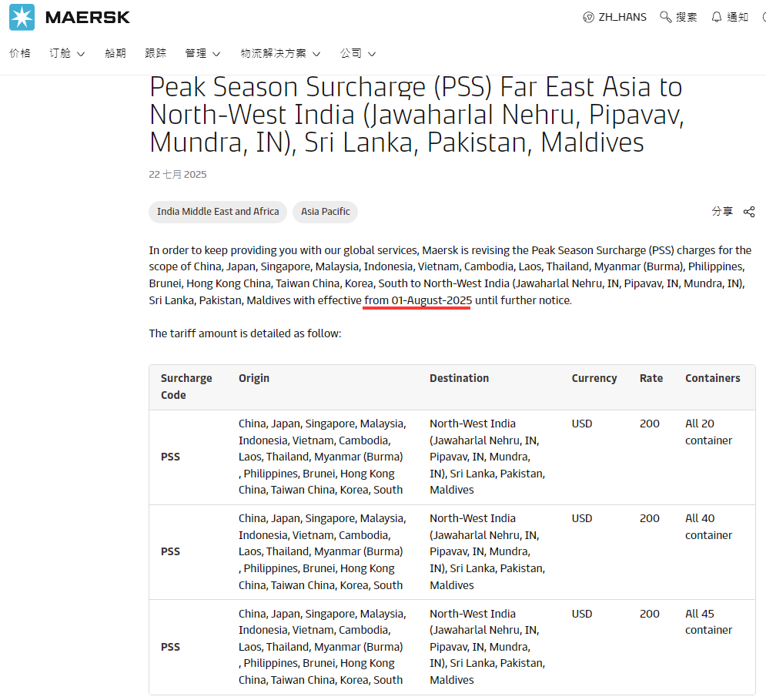The width and height of the screenshot is (766, 700).
Task: Open the 订舱 menu
Action: (60, 53)
